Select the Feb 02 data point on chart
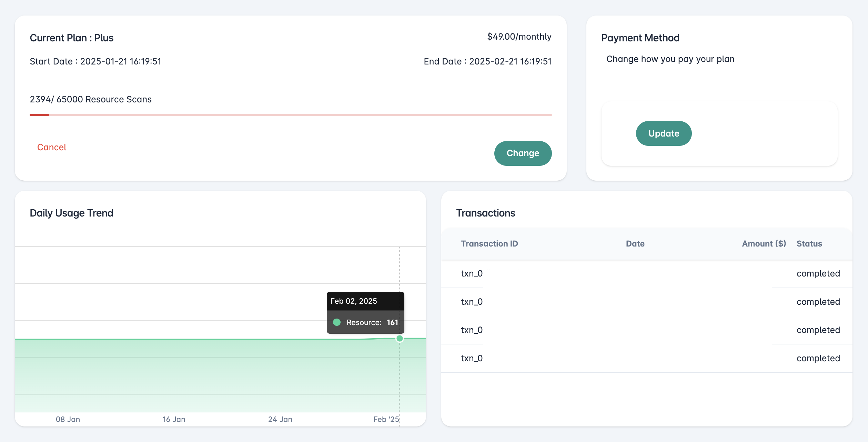 (x=400, y=339)
